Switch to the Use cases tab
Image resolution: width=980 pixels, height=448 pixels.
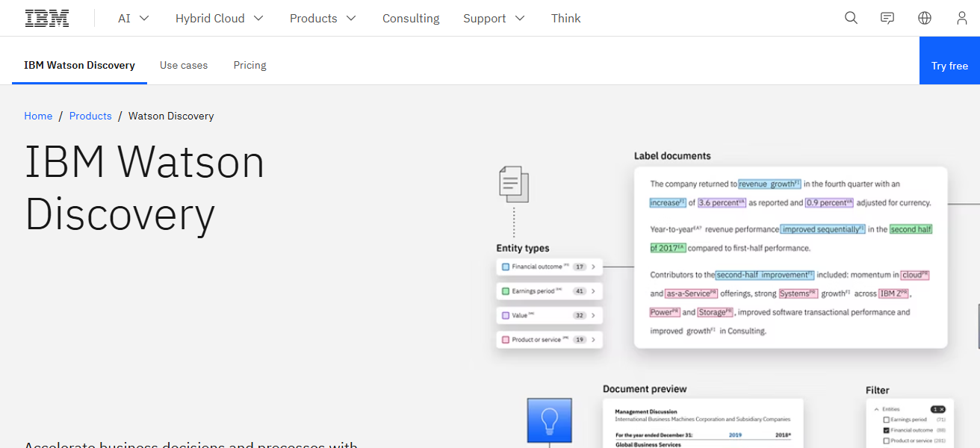tap(183, 65)
